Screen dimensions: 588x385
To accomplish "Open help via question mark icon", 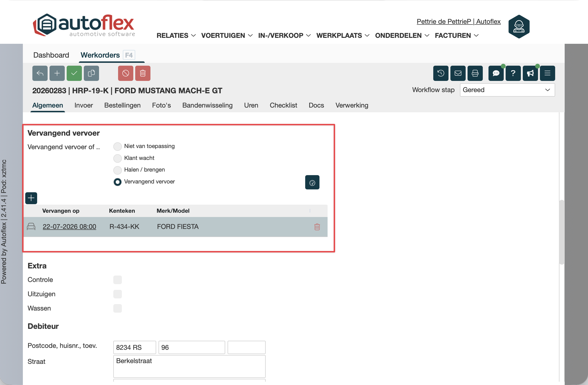I will click(x=513, y=73).
